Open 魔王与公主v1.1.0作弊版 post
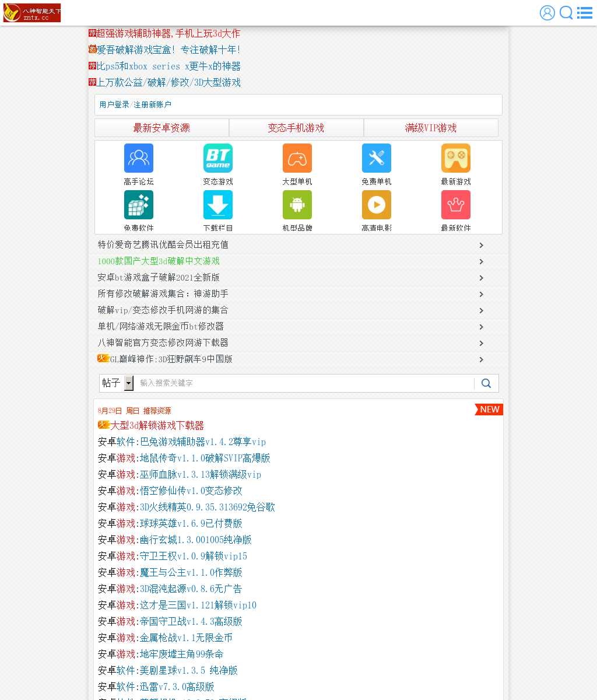 pos(191,572)
